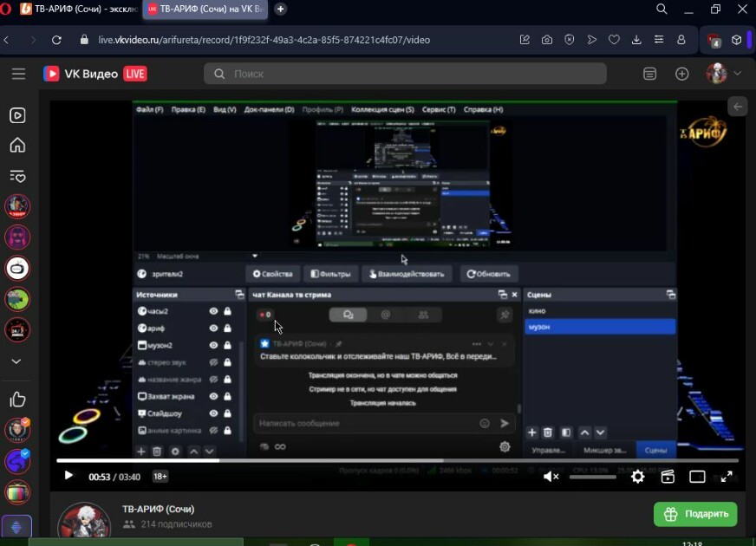Reload the page with the refresh icon
This screenshot has width=756, height=546.
[x=56, y=40]
